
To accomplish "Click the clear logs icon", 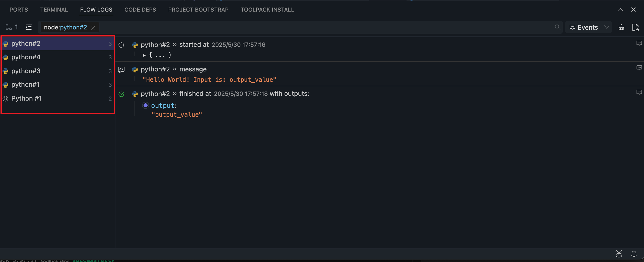I will click(x=621, y=27).
